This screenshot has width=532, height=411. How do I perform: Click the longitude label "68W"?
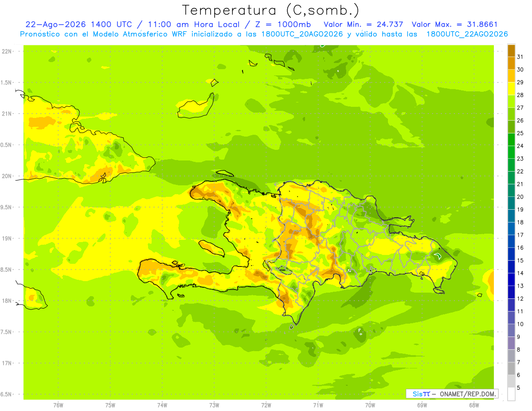[474, 405]
